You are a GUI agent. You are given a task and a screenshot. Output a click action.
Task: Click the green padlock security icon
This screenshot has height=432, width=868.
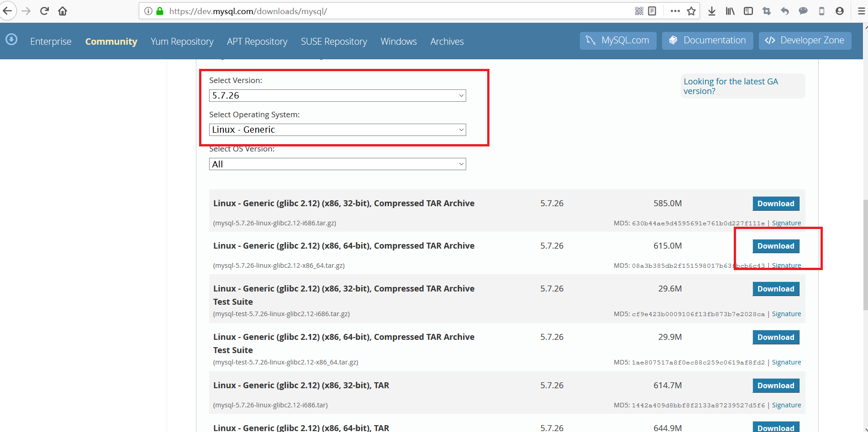click(160, 11)
